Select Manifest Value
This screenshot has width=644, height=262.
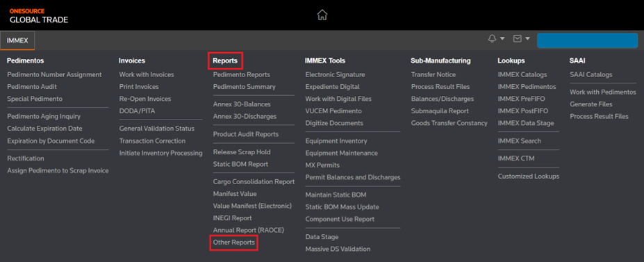click(235, 193)
